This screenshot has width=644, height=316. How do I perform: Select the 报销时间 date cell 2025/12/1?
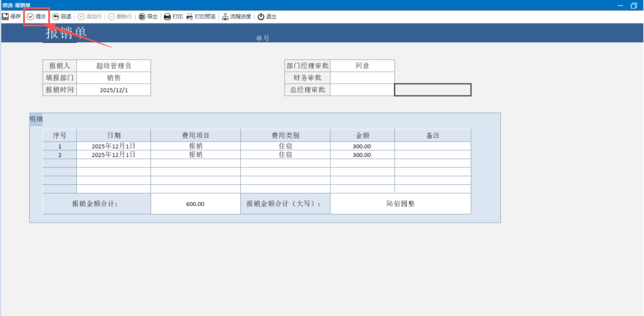coord(113,90)
